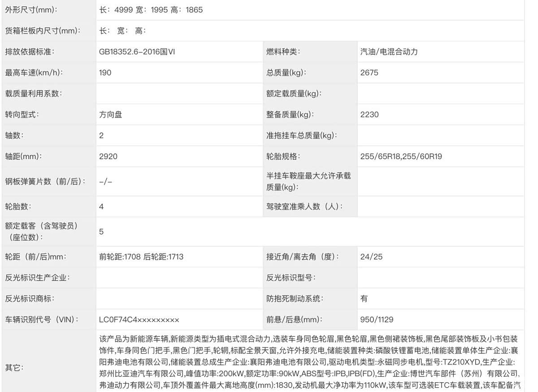Select the VIN code LC0F74C4×××××××××

[139, 320]
